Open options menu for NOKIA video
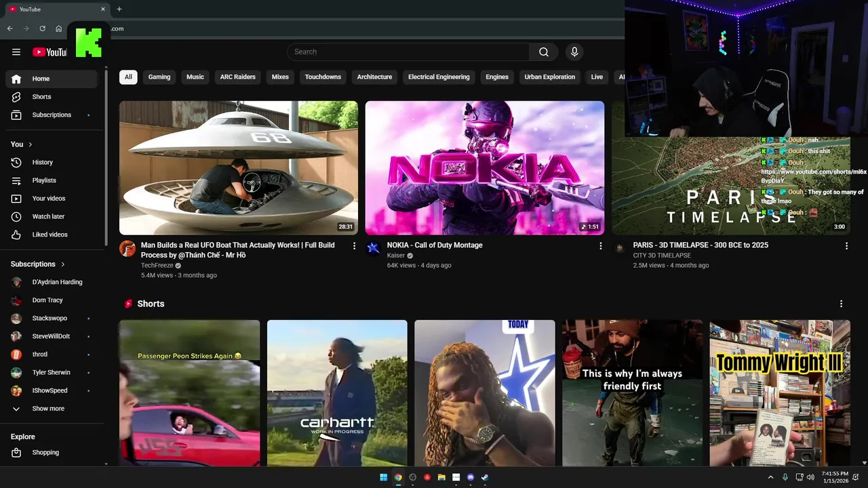This screenshot has height=488, width=868. 600,246
